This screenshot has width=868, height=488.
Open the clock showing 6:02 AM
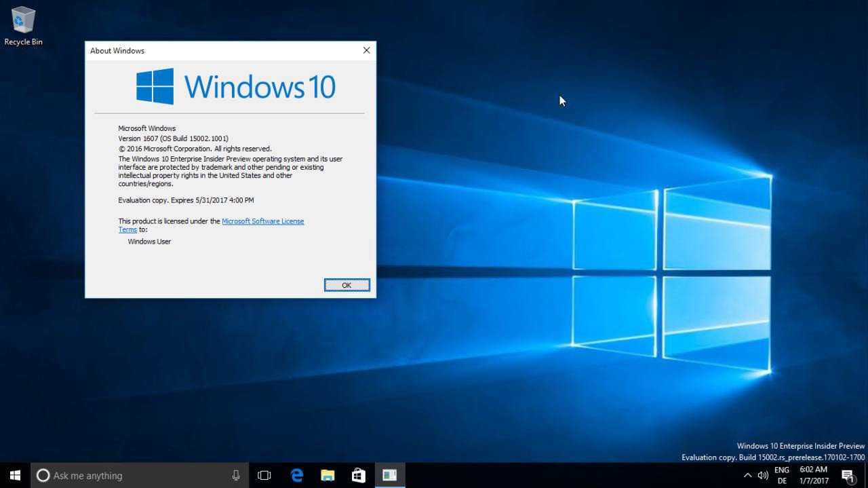click(x=814, y=475)
